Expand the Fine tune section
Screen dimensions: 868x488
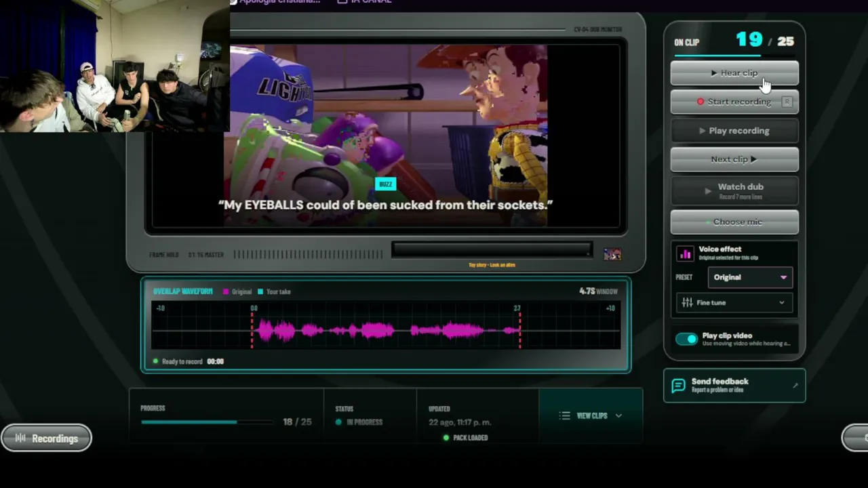coord(734,302)
